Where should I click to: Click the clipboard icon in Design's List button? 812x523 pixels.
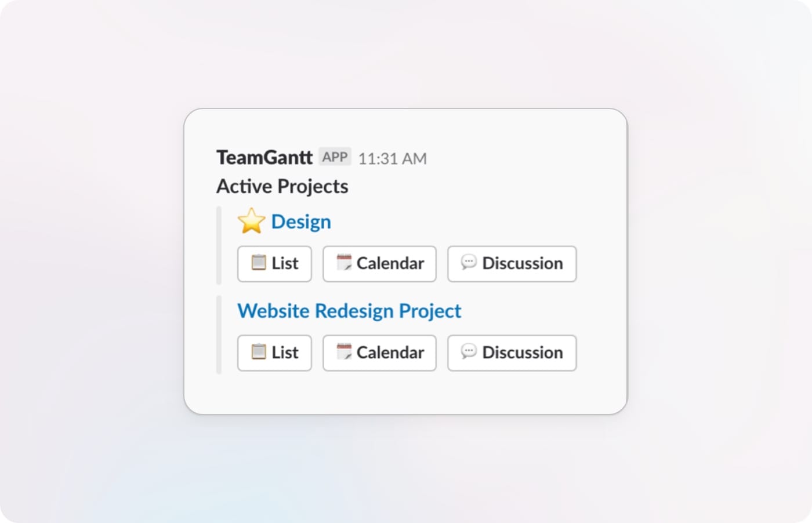point(259,263)
